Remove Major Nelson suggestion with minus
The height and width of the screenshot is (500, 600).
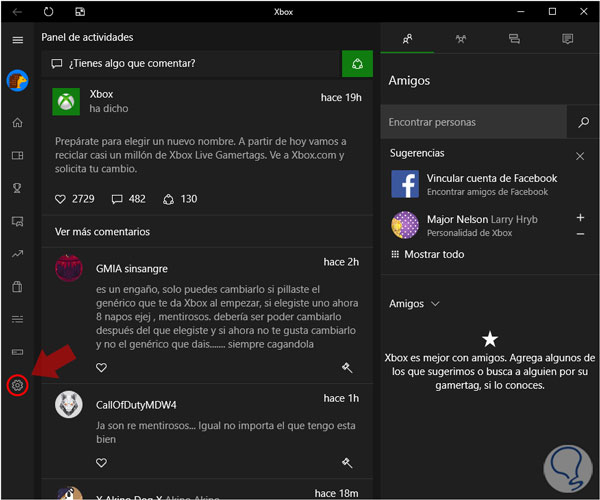[580, 234]
